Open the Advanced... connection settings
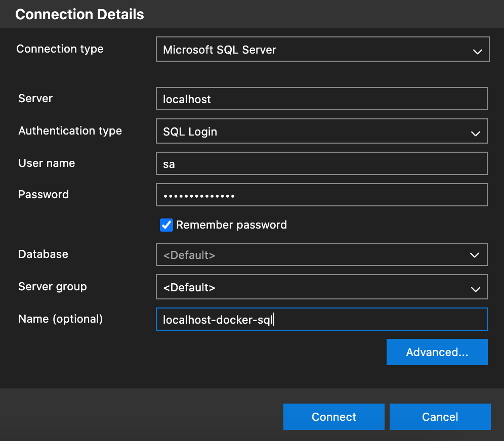The width and height of the screenshot is (504, 441). pos(437,352)
